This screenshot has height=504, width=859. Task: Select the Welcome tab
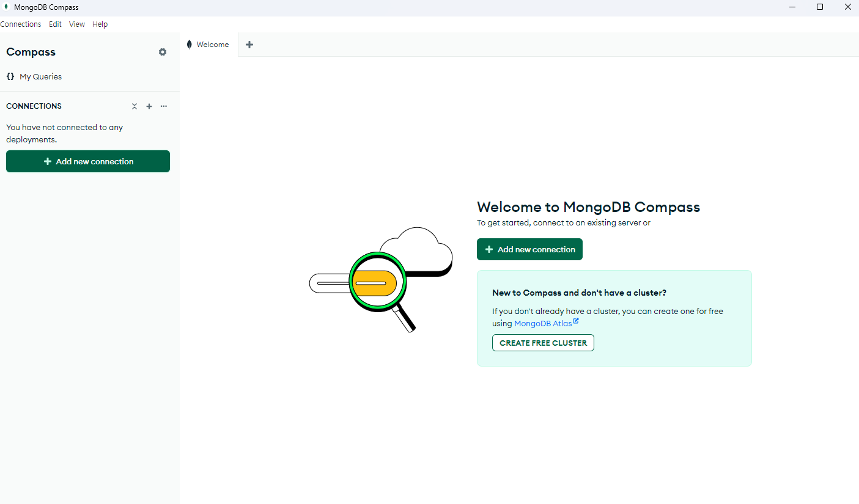pos(208,45)
